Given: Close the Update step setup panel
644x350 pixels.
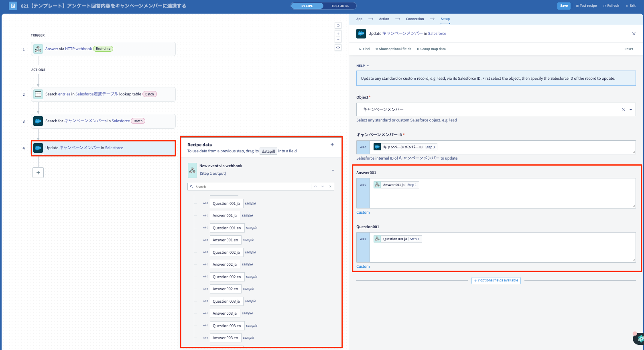Looking at the screenshot, I should 634,34.
